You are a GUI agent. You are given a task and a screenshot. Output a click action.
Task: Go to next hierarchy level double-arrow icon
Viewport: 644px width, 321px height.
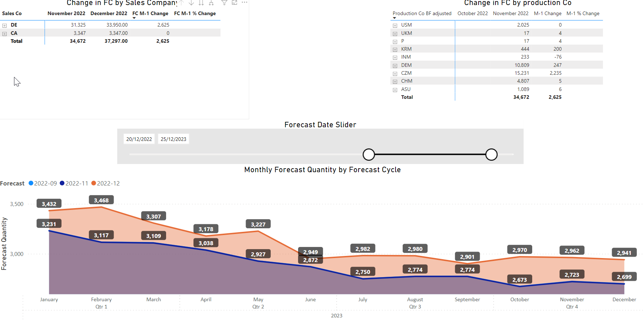tap(201, 3)
